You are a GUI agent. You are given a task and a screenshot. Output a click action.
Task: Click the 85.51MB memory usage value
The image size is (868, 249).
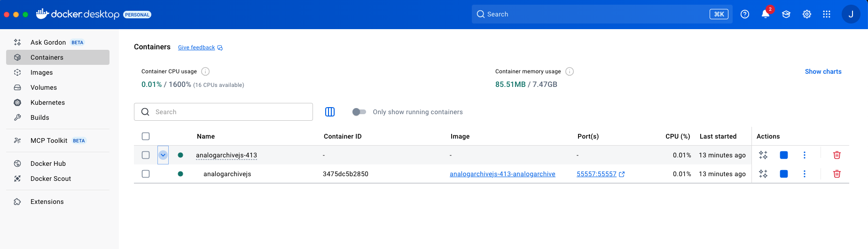[510, 85]
